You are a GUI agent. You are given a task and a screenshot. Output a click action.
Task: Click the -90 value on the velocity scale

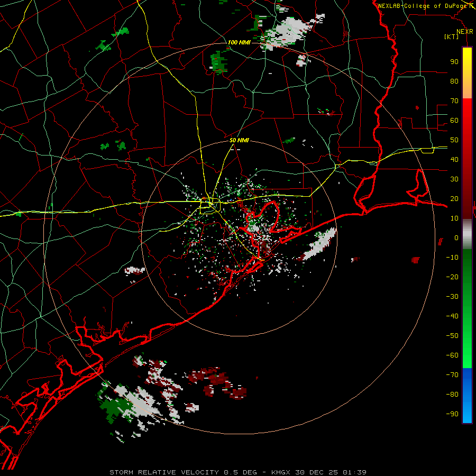pos(452,414)
